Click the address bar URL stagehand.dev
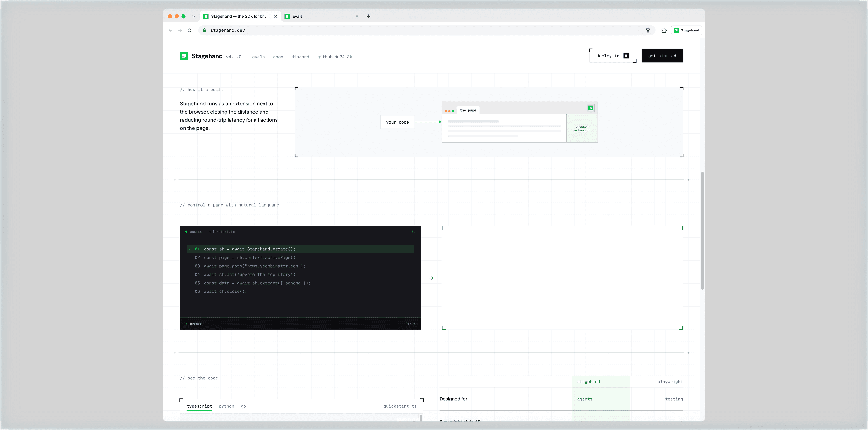Viewport: 868px width, 430px height. [228, 30]
